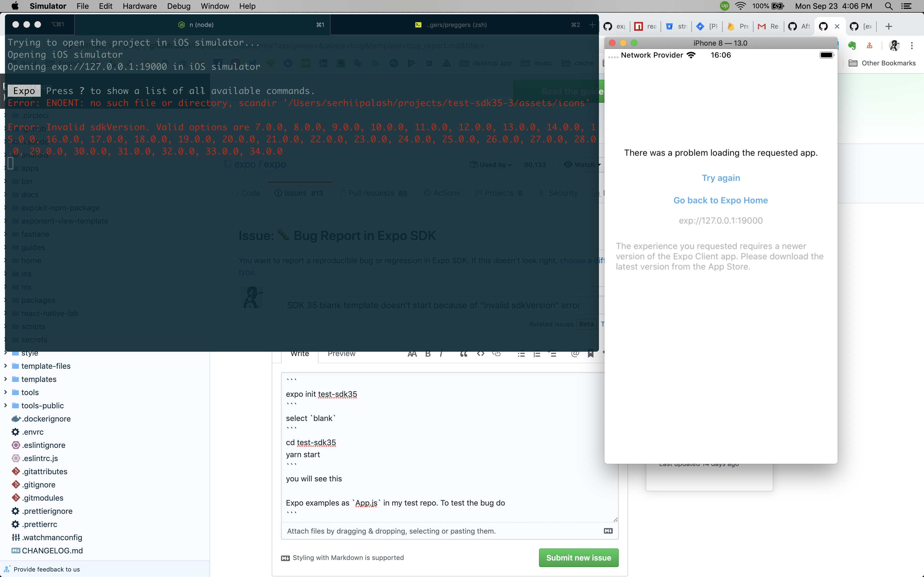Insert a task list in the editor
Screen dimensions: 924x577
552,354
